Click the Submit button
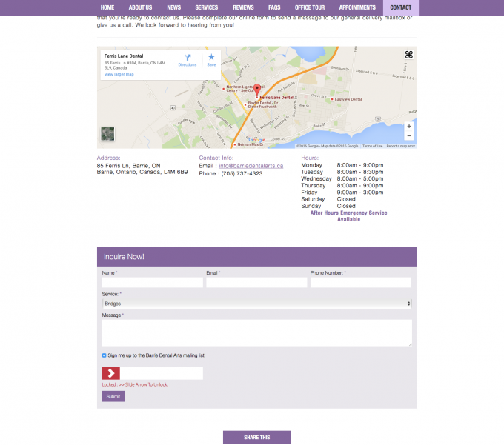 (x=113, y=396)
